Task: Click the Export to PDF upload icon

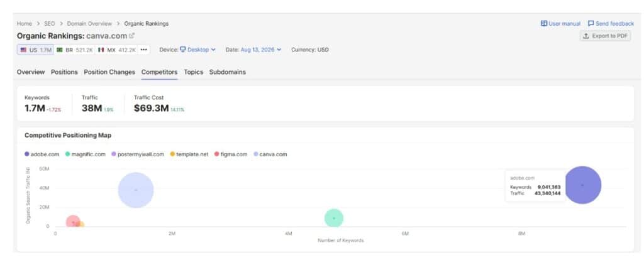Action: pos(586,36)
